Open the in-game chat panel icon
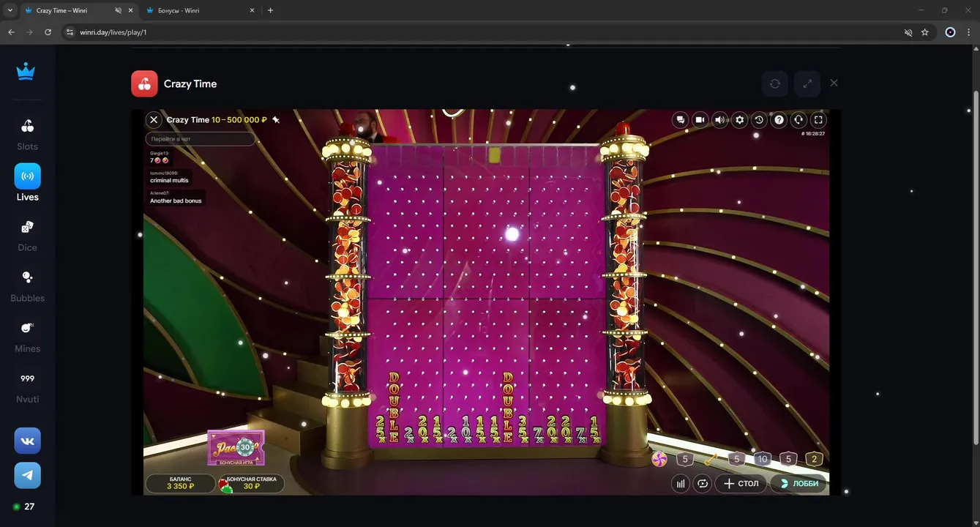The image size is (980, 527). [681, 119]
